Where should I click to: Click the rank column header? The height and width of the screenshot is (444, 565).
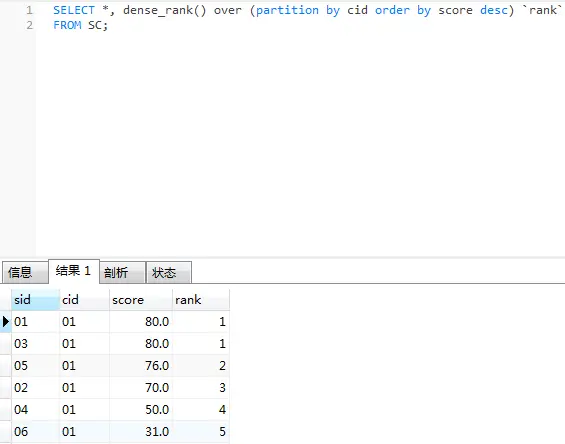[x=201, y=300]
